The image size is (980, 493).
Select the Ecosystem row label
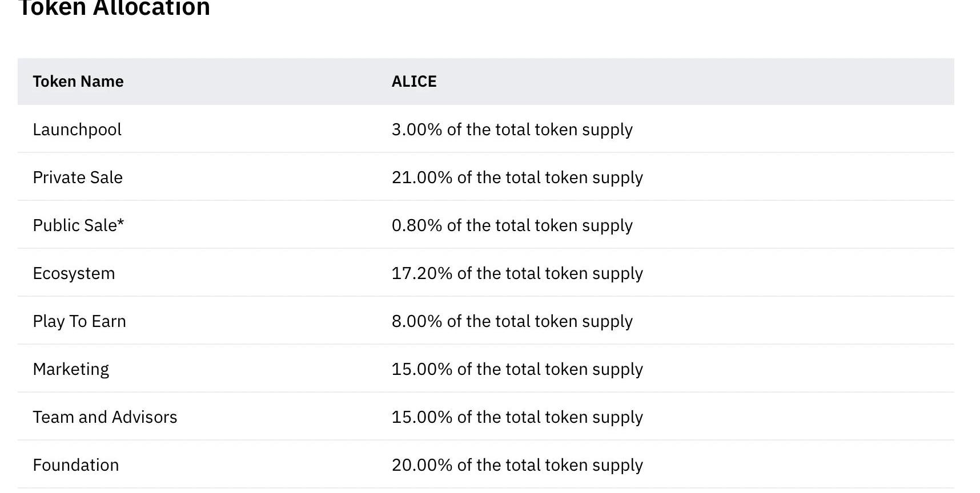point(74,273)
